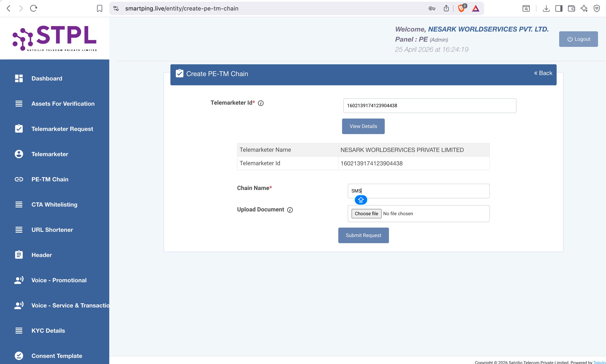This screenshot has height=364, width=606.
Task: Click the Back link
Action: [543, 73]
